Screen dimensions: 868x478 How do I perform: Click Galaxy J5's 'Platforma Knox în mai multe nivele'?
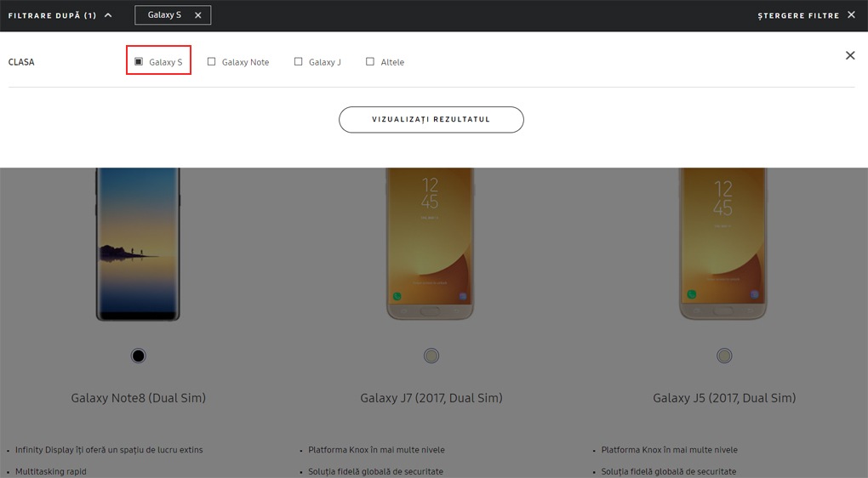[669, 450]
